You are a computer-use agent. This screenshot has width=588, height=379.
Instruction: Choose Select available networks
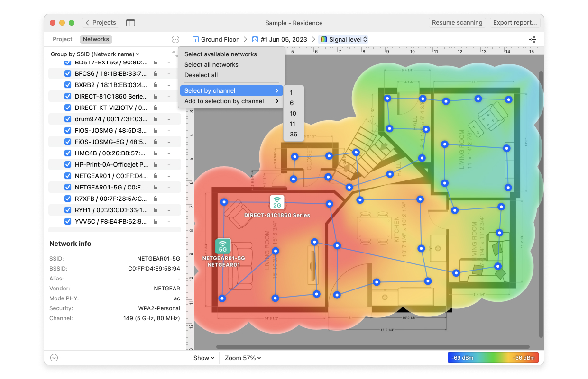click(x=220, y=54)
